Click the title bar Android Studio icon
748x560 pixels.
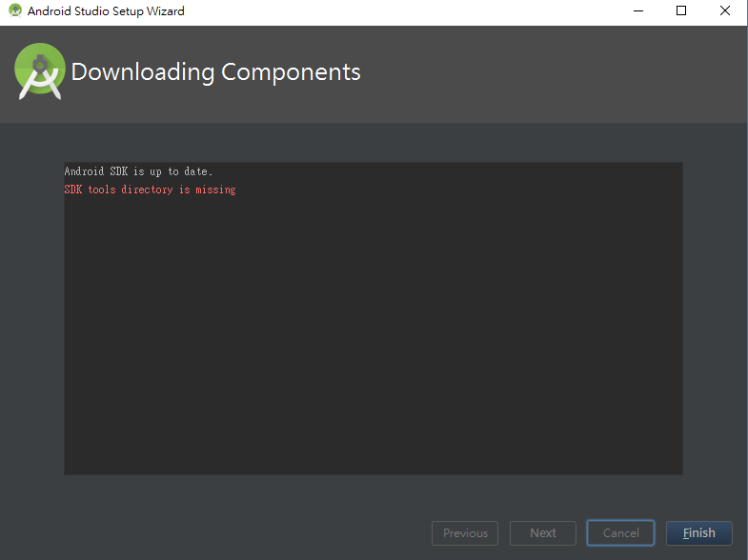(x=15, y=10)
